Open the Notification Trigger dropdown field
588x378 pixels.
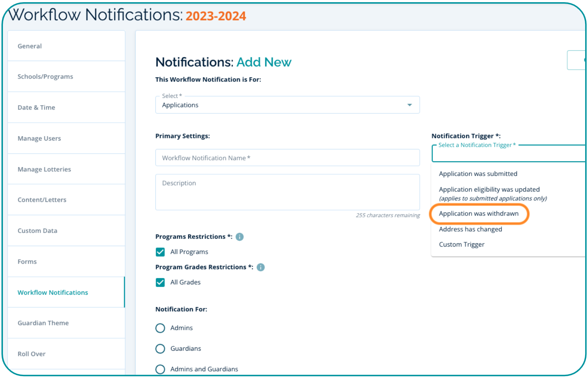(507, 154)
